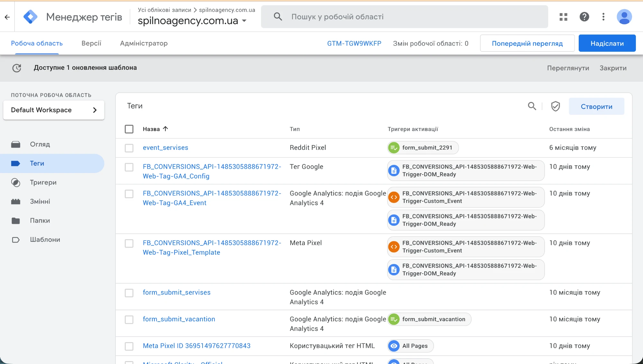Click the Пошук у робочій області search field
The image size is (643, 364).
[404, 17]
